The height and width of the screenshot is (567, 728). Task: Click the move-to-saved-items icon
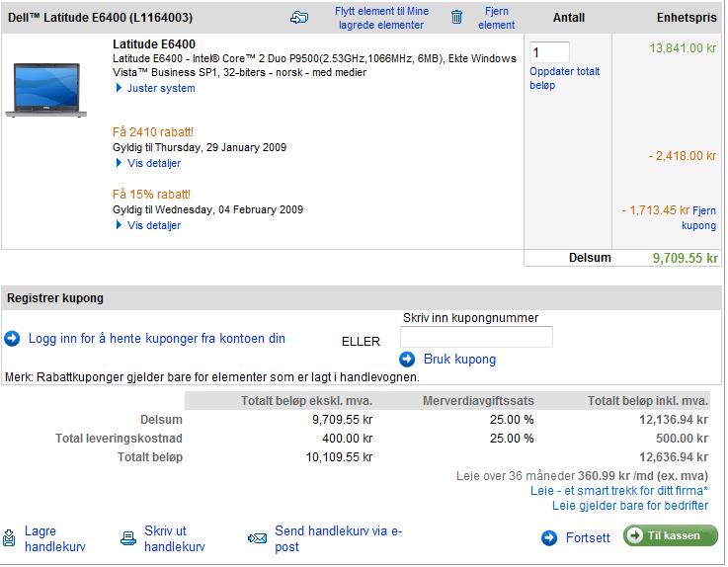pos(299,18)
